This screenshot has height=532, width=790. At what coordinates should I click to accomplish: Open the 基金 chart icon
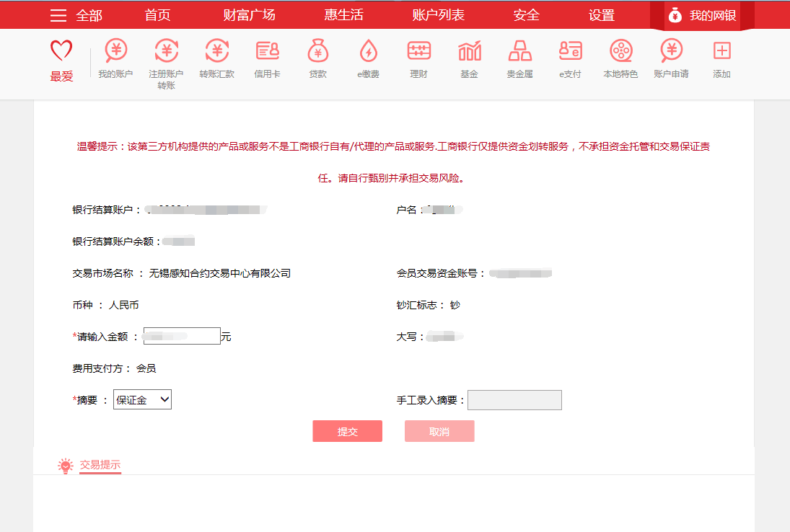click(x=470, y=50)
